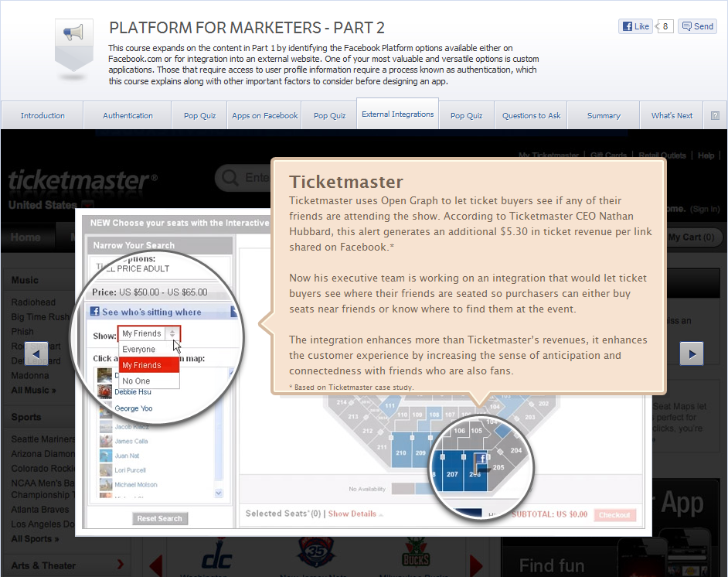Click the help question mark icon
Image resolution: width=728 pixels, height=577 pixels.
coord(715,116)
